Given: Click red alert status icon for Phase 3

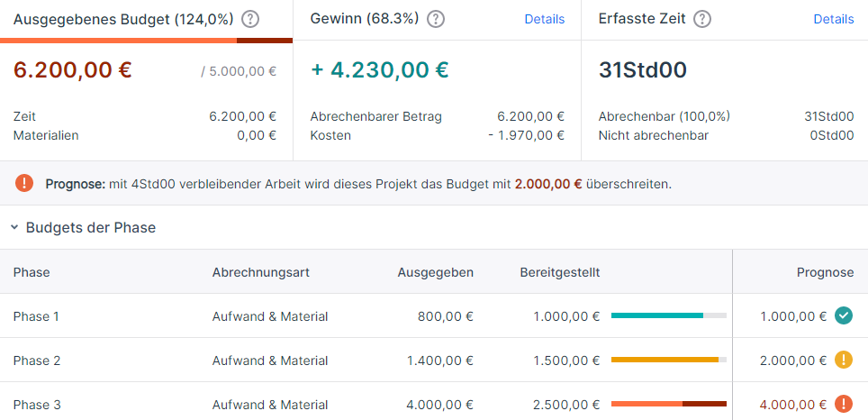Looking at the screenshot, I should [844, 405].
